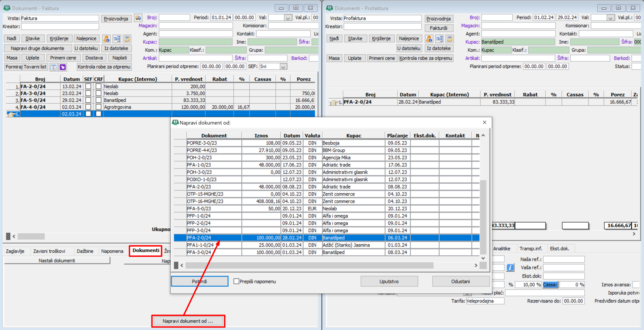
Task: Expand the Val dropdown in Faktura window
Action: (x=288, y=18)
